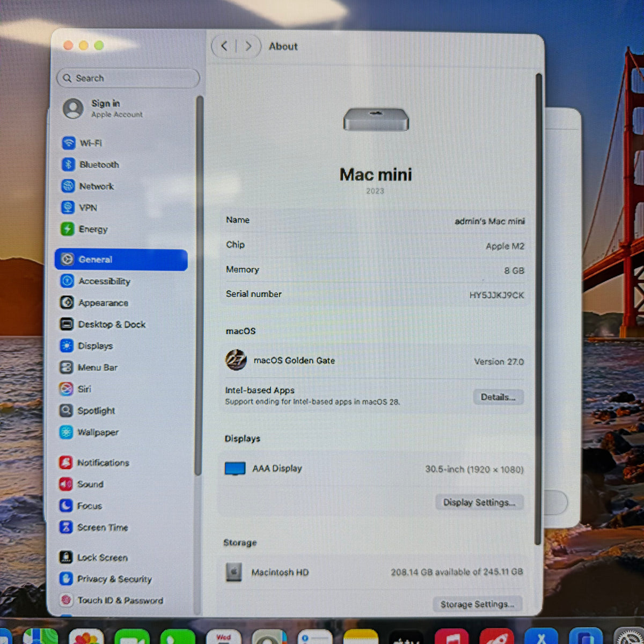Open App Store from the Dock
Image resolution: width=644 pixels, height=644 pixels.
coord(541,637)
